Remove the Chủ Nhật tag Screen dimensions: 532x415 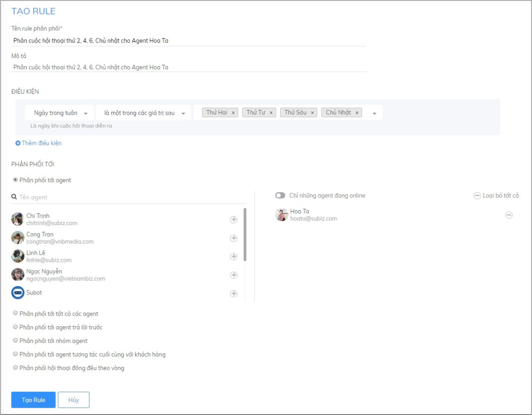(357, 113)
